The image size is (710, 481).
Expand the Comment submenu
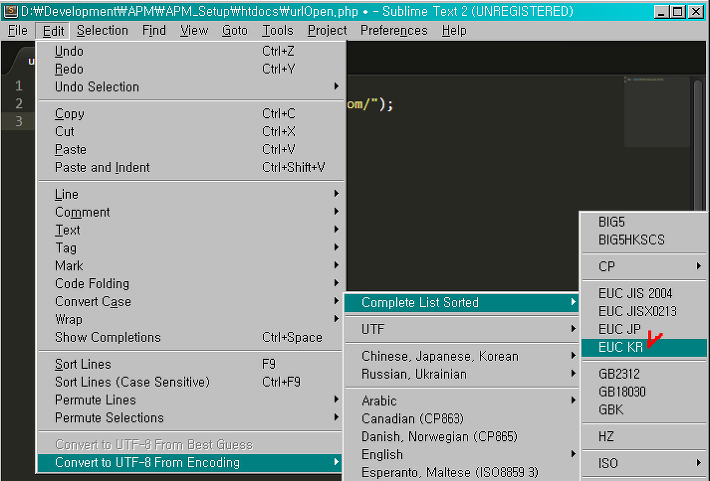pos(190,212)
